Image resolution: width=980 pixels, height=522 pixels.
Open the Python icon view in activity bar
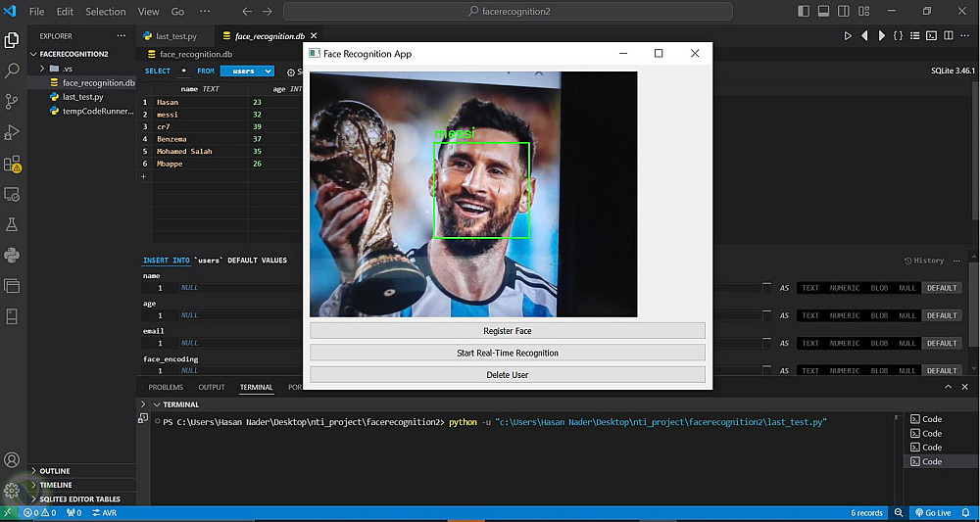coord(12,255)
